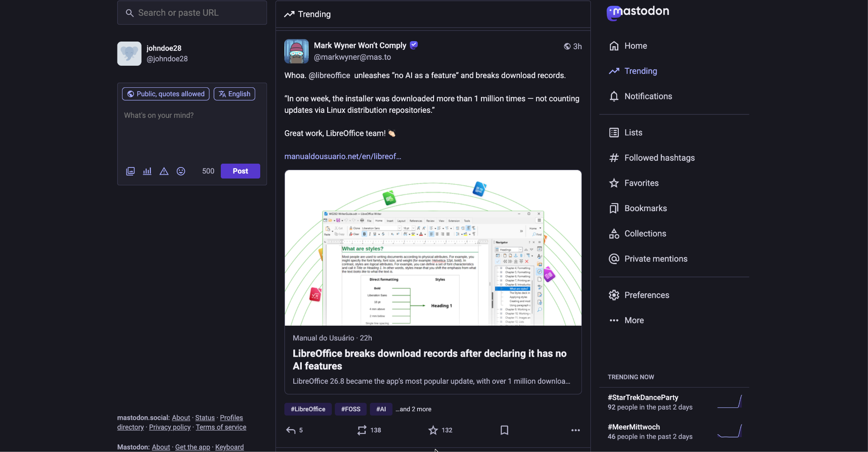The image size is (868, 452).
Task: Add a content warning with triangle icon
Action: [164, 171]
